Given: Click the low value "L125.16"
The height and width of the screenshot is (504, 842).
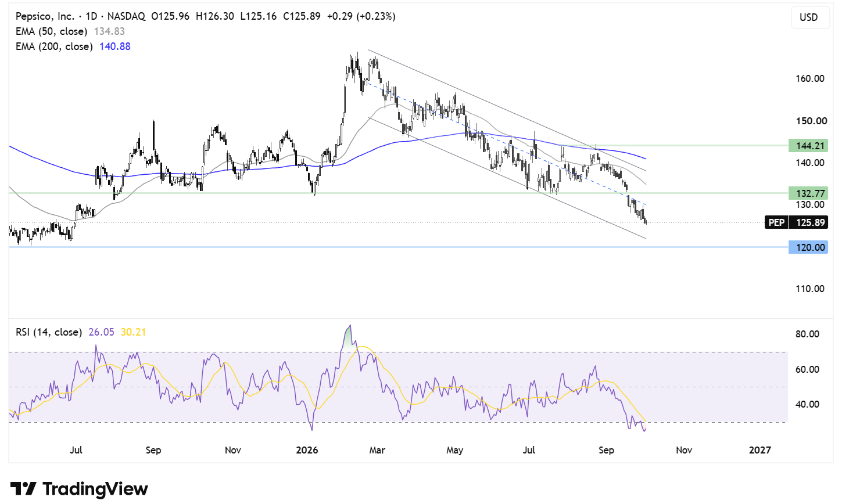Looking at the screenshot, I should [259, 16].
